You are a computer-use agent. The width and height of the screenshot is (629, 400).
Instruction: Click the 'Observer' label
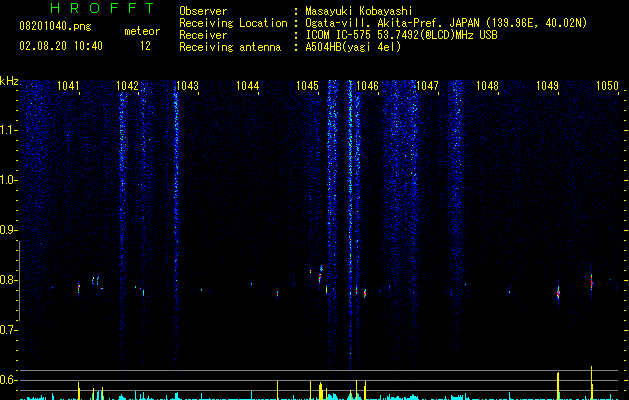pyautogui.click(x=203, y=11)
